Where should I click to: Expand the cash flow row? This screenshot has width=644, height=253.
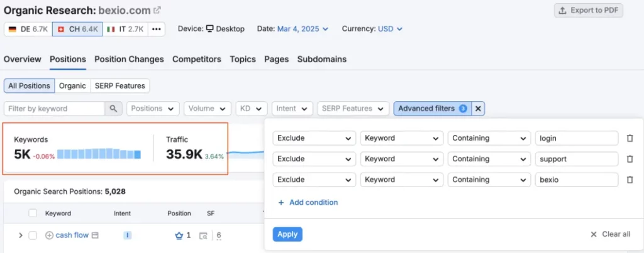[21, 235]
